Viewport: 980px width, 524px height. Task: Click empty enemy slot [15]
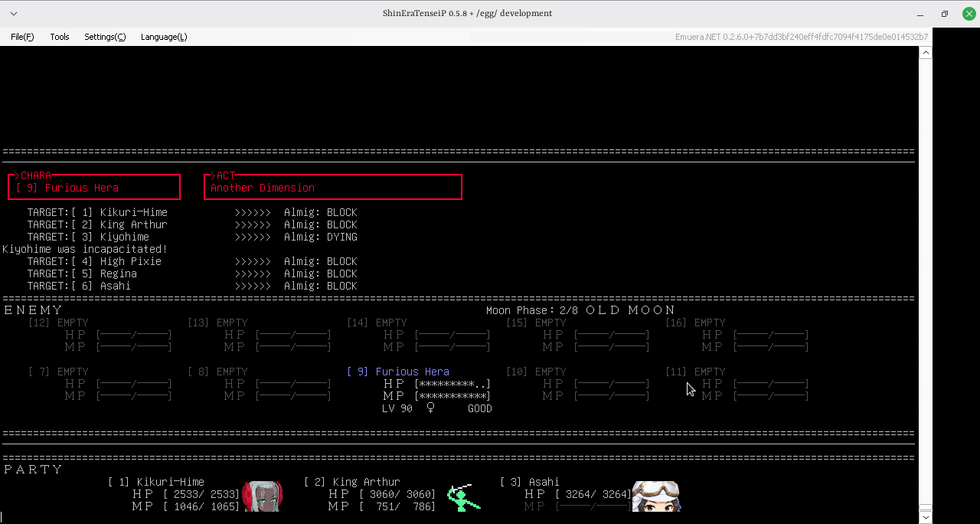536,323
